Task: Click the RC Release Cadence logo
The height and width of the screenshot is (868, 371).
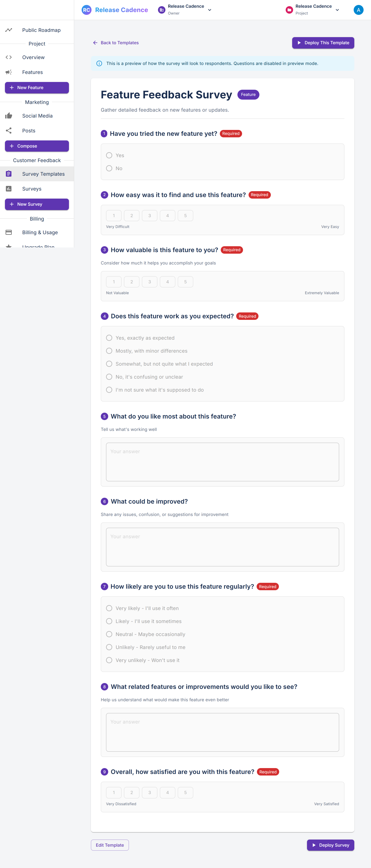Action: point(114,10)
